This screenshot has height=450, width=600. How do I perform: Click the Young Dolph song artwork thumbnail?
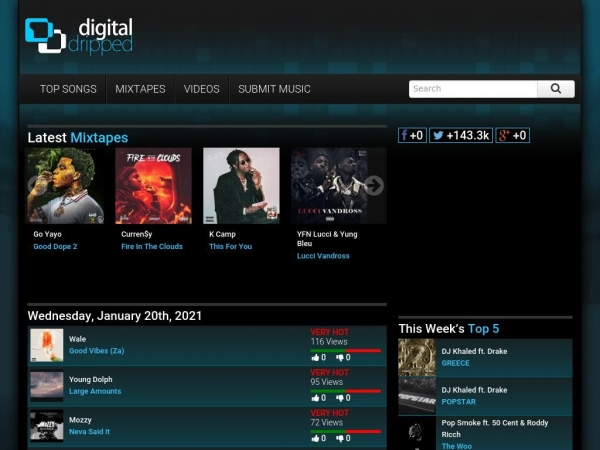(47, 386)
